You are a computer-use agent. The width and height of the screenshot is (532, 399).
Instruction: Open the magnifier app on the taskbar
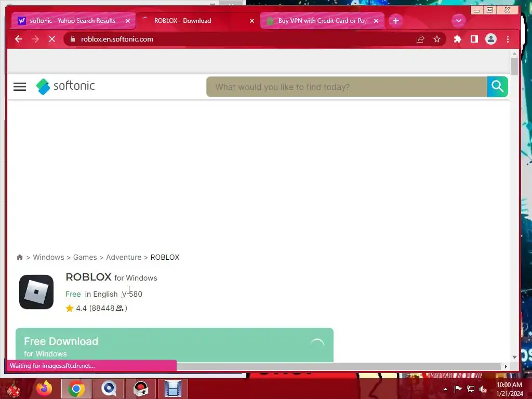(x=109, y=389)
